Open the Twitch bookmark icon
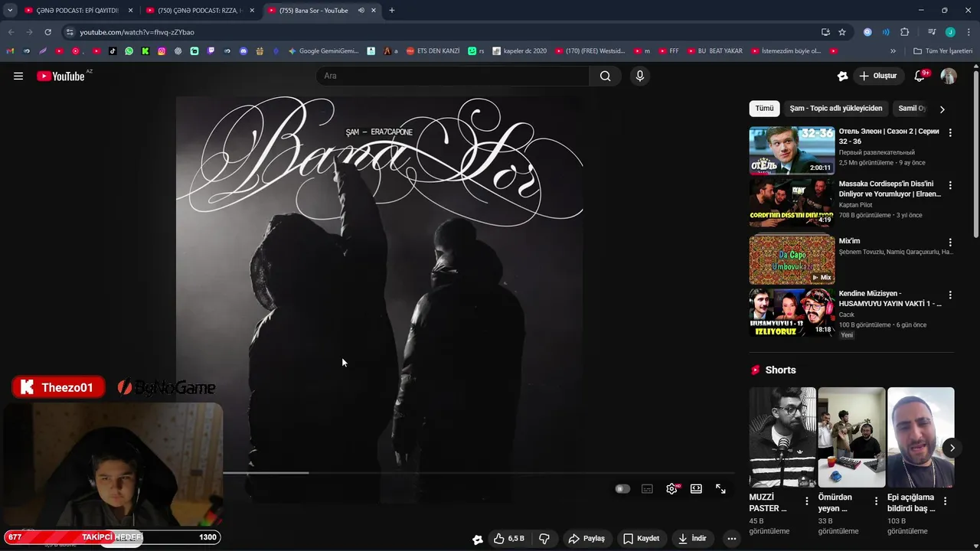Image resolution: width=980 pixels, height=551 pixels. pyautogui.click(x=211, y=51)
